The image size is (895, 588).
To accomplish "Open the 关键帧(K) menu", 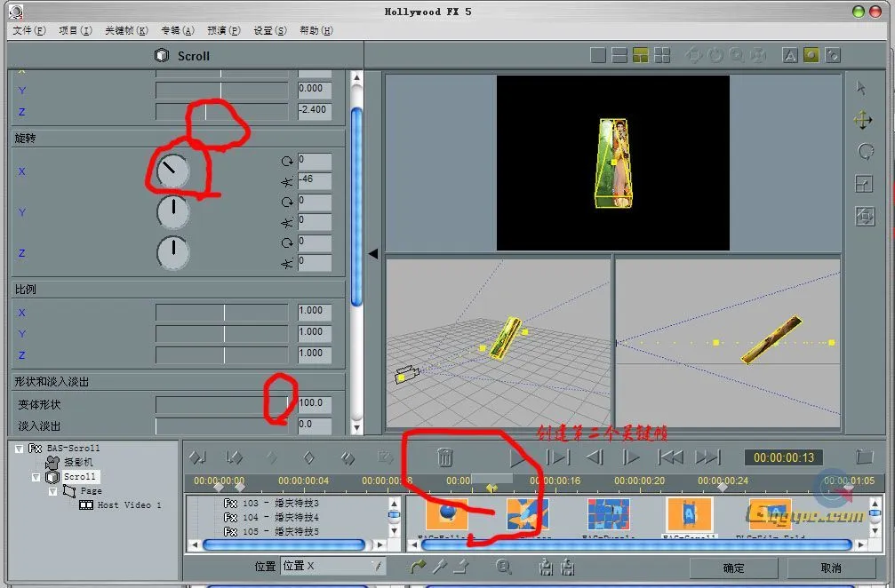I will 126,30.
